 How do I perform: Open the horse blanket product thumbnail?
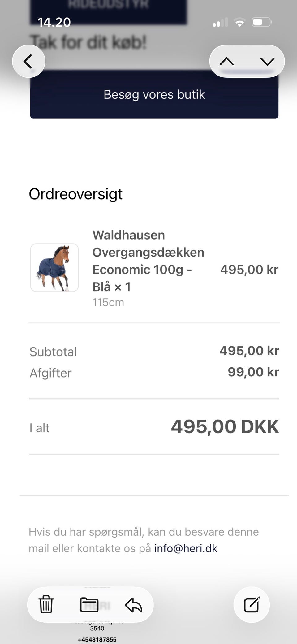54,267
